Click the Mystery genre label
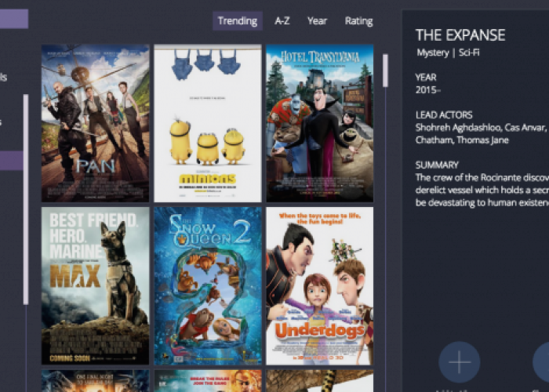 point(433,53)
